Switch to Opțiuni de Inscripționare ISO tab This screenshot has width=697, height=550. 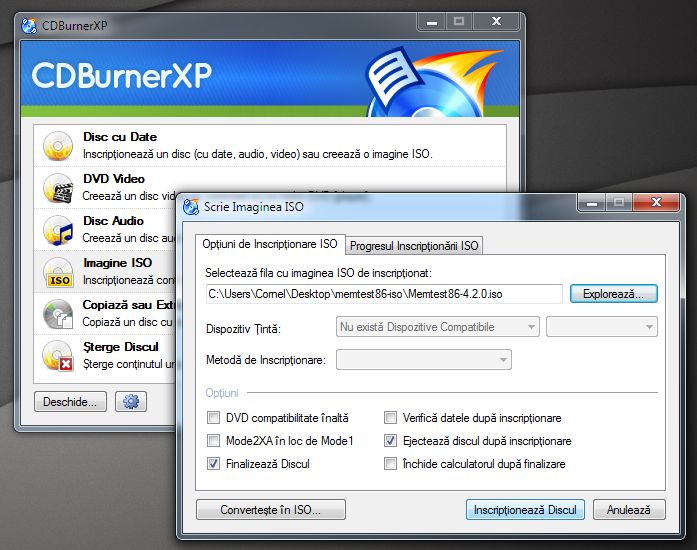pyautogui.click(x=270, y=244)
